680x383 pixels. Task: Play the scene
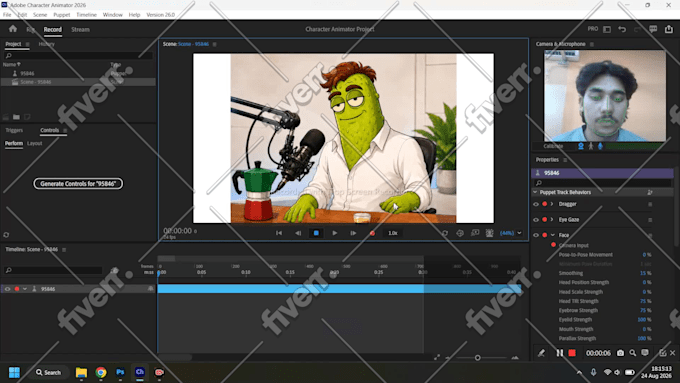tap(334, 233)
